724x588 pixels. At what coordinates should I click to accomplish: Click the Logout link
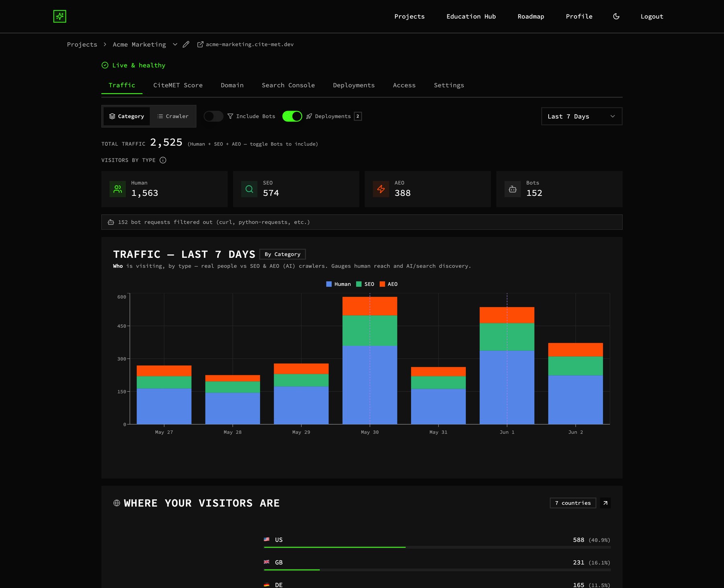(x=652, y=16)
